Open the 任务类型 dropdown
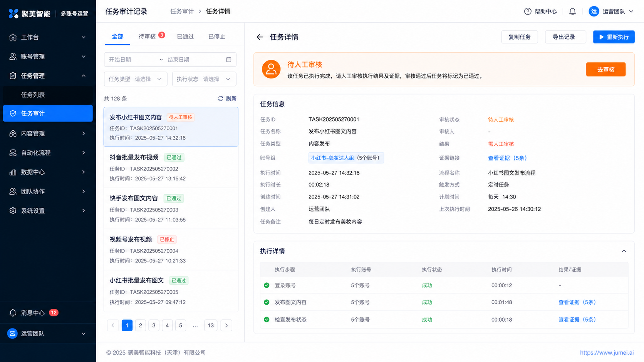The height and width of the screenshot is (362, 644). pyautogui.click(x=136, y=79)
